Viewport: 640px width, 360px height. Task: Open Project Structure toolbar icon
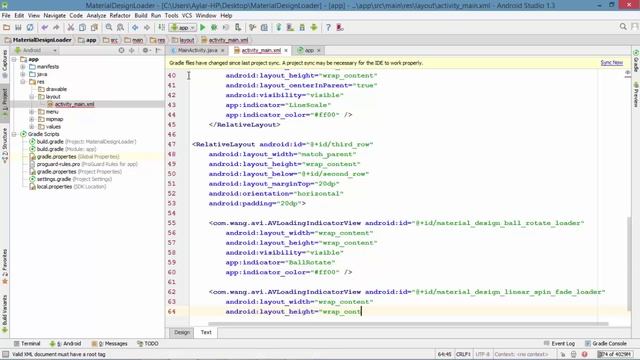coord(264,27)
